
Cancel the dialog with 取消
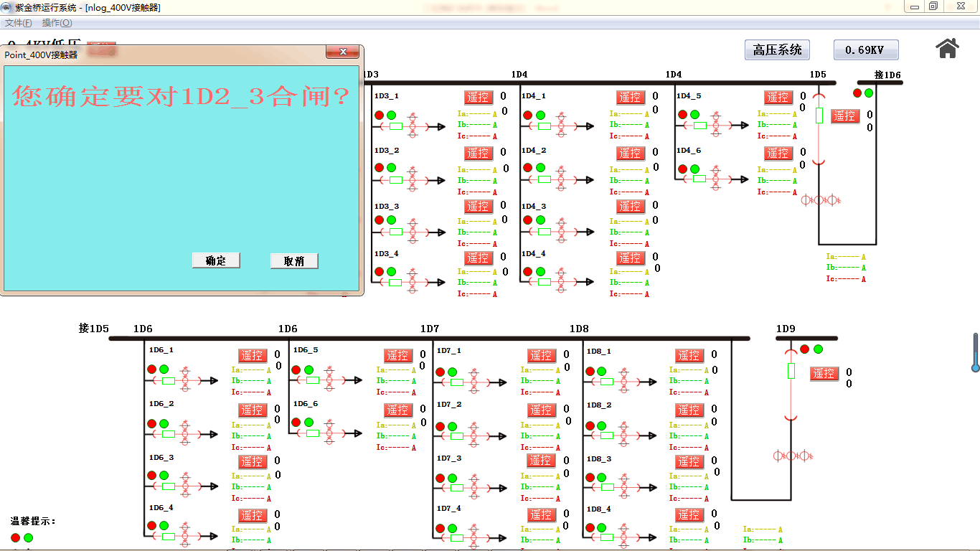pyautogui.click(x=294, y=261)
